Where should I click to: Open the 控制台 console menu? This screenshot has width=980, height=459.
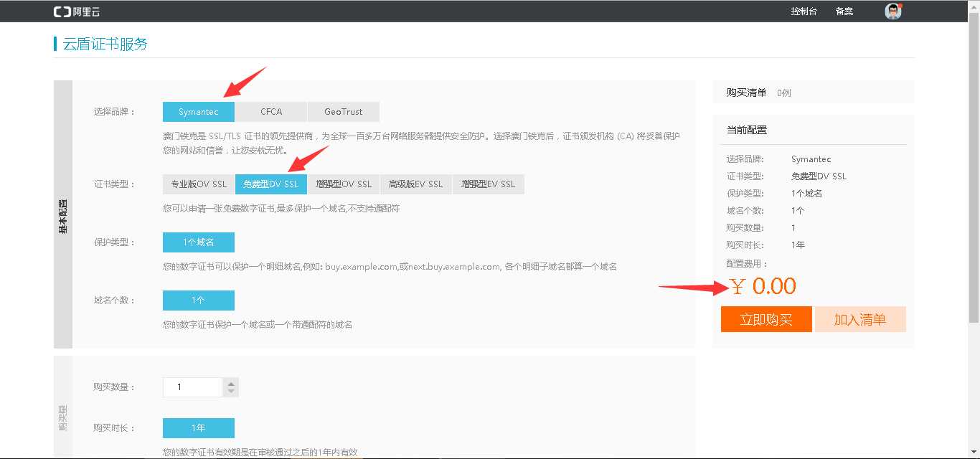(x=804, y=11)
